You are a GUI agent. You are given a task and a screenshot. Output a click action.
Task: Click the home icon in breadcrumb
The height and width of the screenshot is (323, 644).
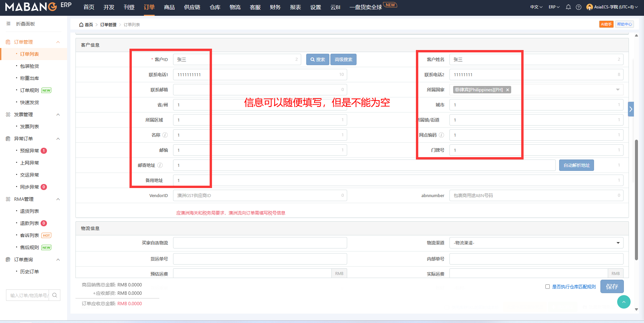[x=81, y=25]
